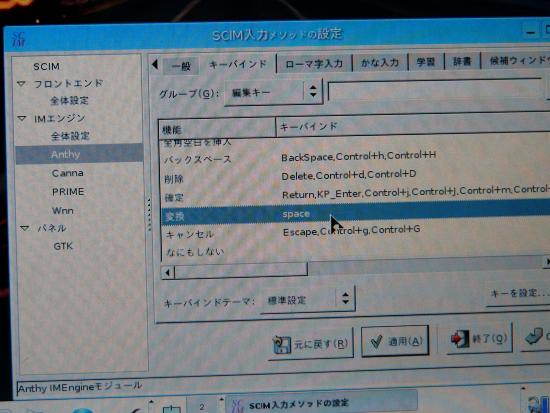Click the revert icon on 元に戻す(R) button

(x=282, y=345)
